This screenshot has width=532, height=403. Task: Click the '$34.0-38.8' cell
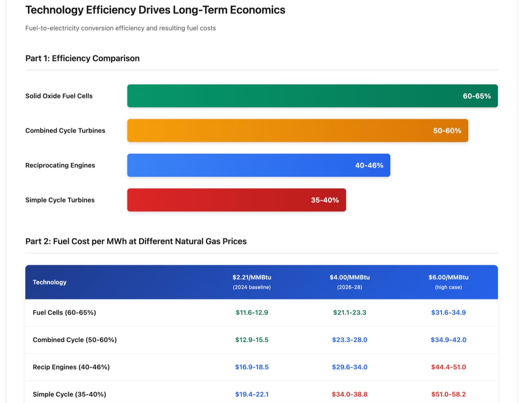(x=350, y=394)
